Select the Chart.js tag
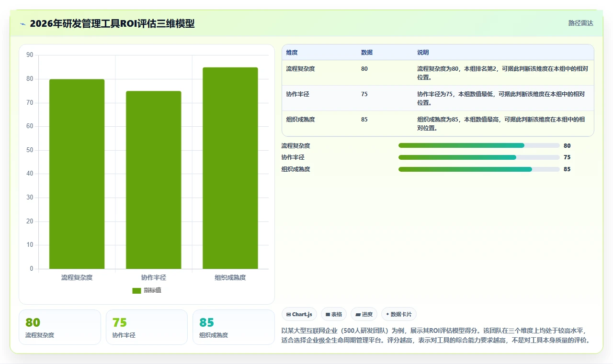613x364 pixels. tap(299, 314)
